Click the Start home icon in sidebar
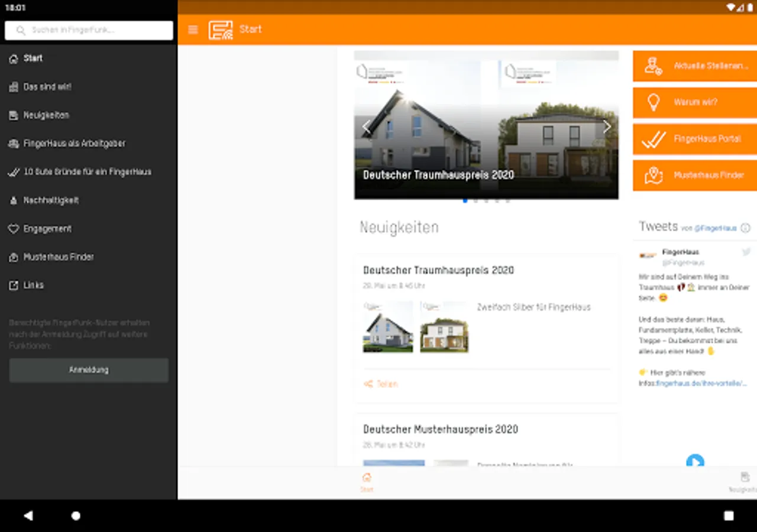This screenshot has width=757, height=532. pyautogui.click(x=14, y=59)
